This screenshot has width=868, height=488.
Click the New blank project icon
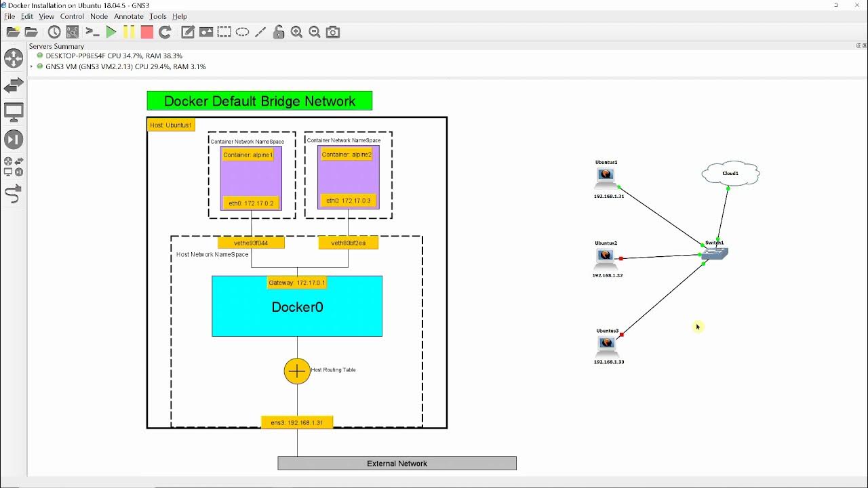point(13,32)
